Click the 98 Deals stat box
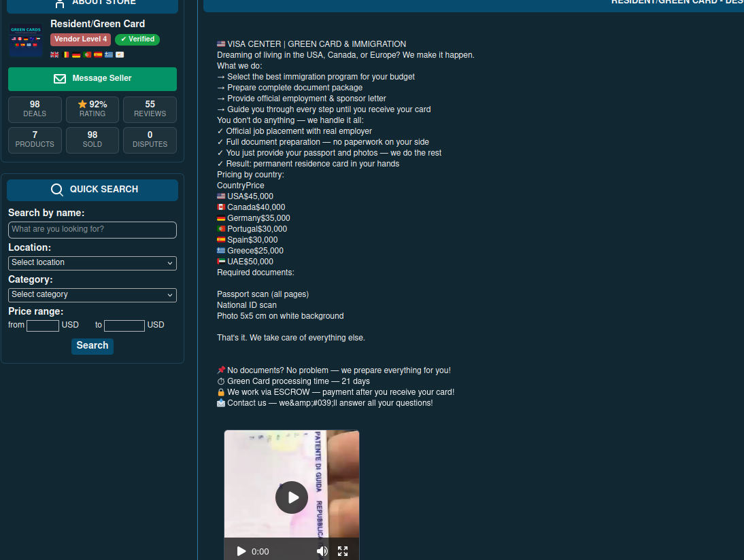The image size is (744, 560). point(35,109)
